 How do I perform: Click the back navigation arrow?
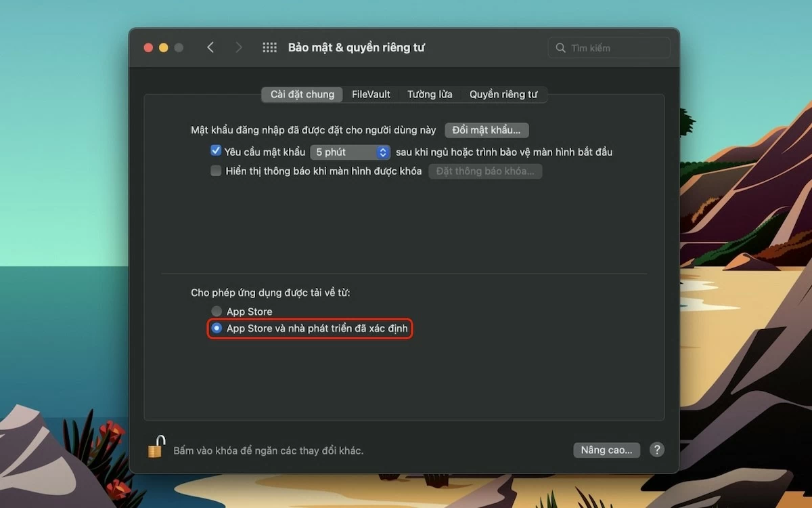coord(210,47)
